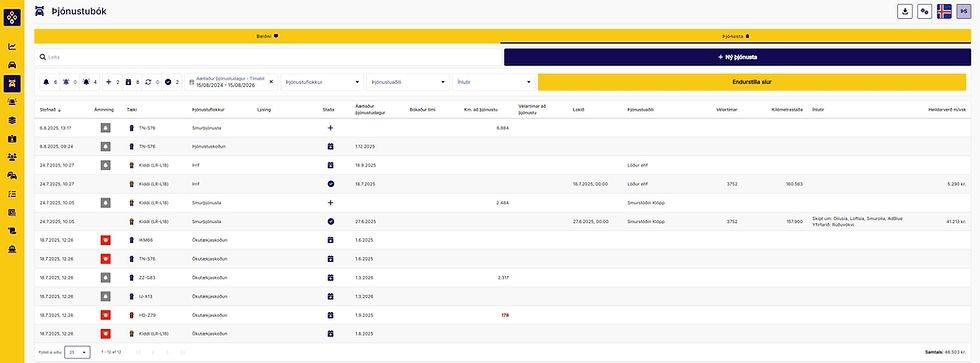Sort by the Tæki column header
This screenshot has width=980, height=363.
click(131, 109)
